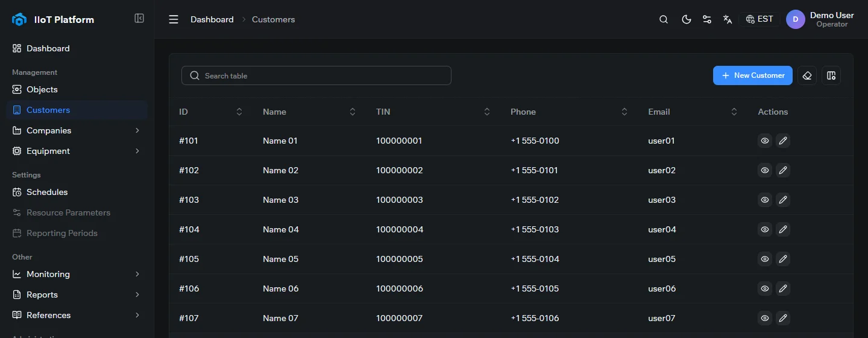
Task: Edit customer #103 with pencil icon
Action: click(783, 200)
